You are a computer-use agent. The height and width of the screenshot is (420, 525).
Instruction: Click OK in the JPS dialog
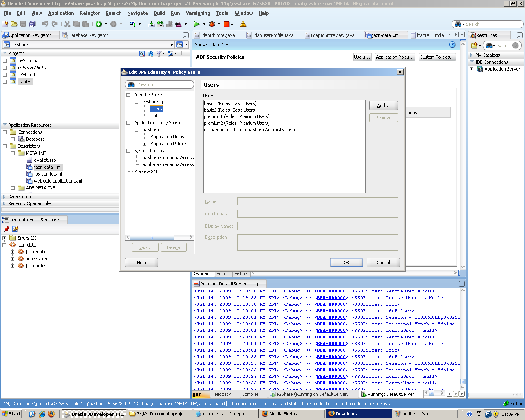[x=347, y=262]
